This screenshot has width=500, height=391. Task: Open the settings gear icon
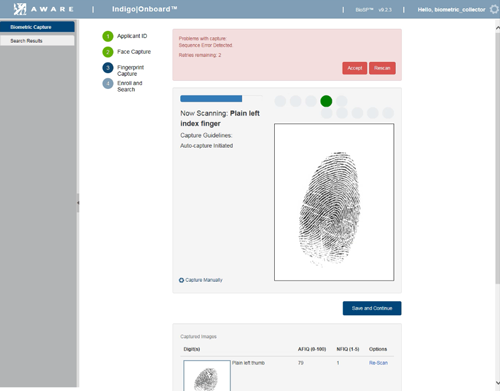click(494, 9)
